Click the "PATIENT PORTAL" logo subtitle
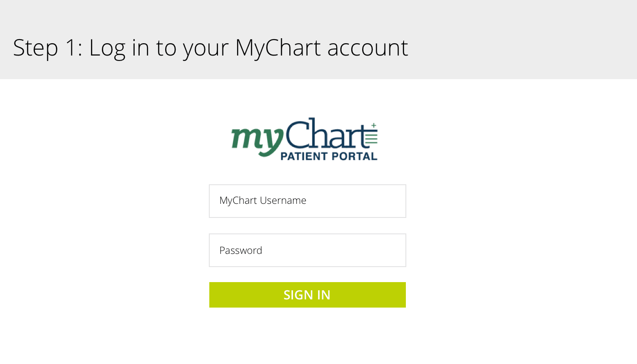Screen dimensions: 637x364 [329, 157]
